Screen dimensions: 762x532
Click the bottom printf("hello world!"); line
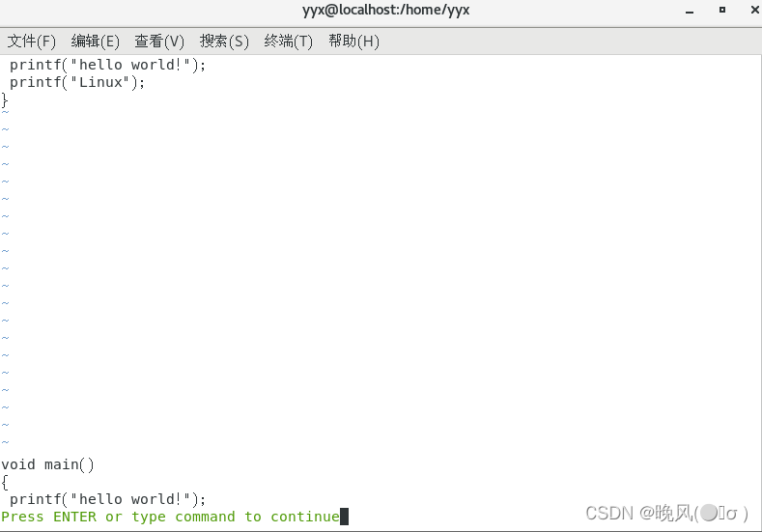click(108, 499)
